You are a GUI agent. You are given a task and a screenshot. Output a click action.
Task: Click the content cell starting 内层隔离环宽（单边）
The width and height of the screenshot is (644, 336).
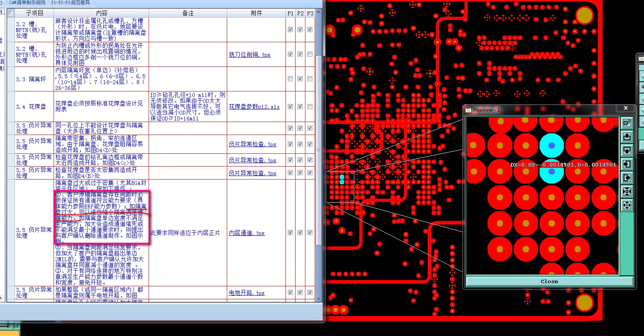tap(101, 79)
